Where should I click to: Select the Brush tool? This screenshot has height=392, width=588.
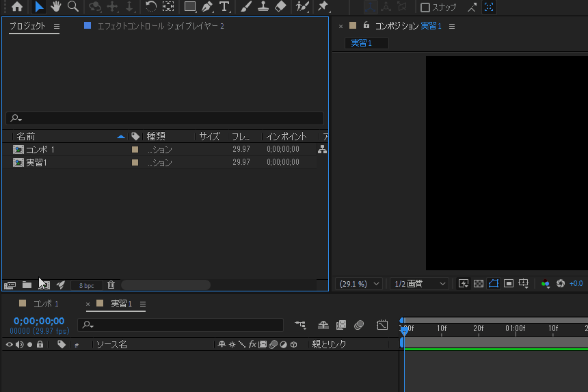click(246, 6)
